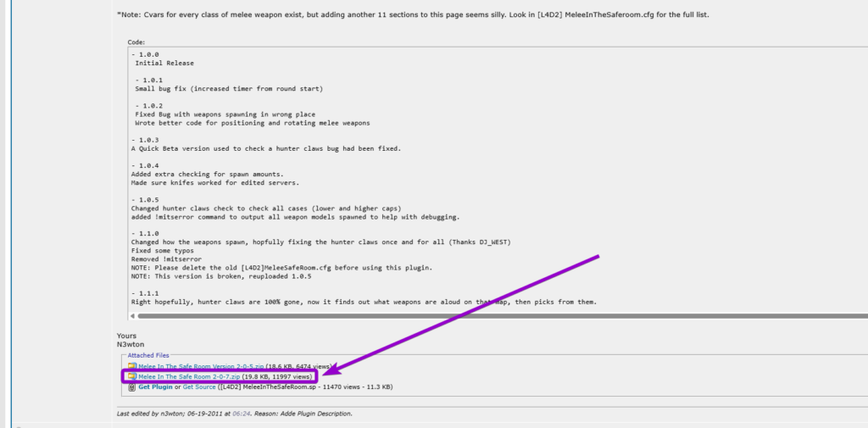The image size is (868, 428).
Task: Open Melee In The Safe Room 2-0-7.zip link
Action: pyautogui.click(x=189, y=376)
